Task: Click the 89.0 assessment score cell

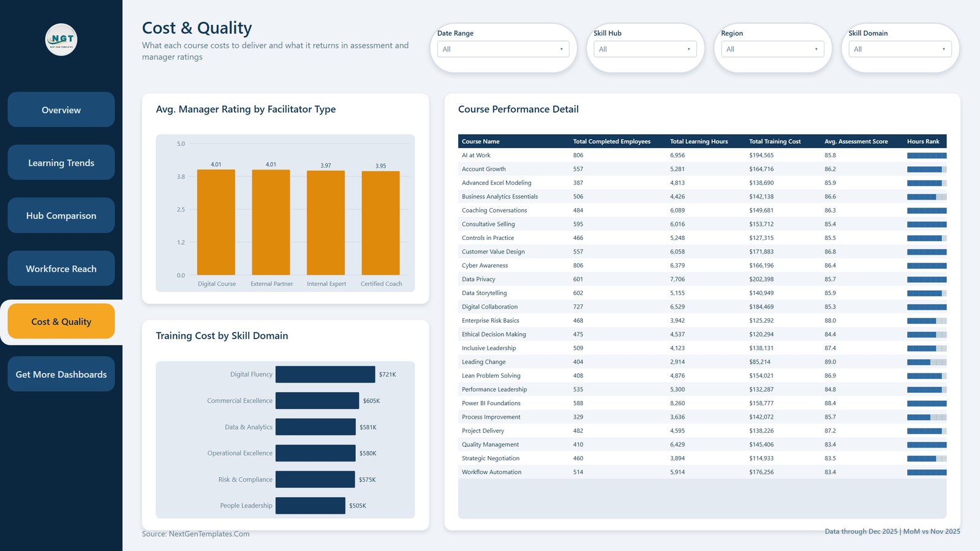Action: (830, 362)
